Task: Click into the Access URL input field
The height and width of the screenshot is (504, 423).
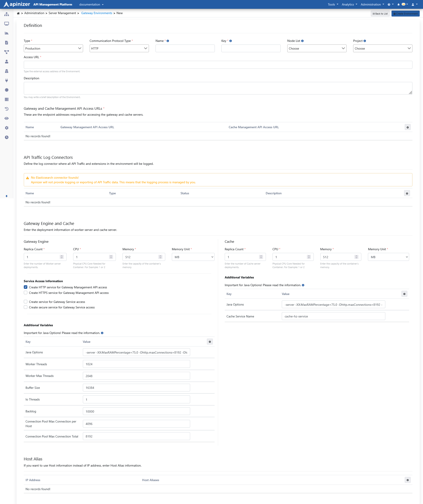Action: (x=218, y=65)
